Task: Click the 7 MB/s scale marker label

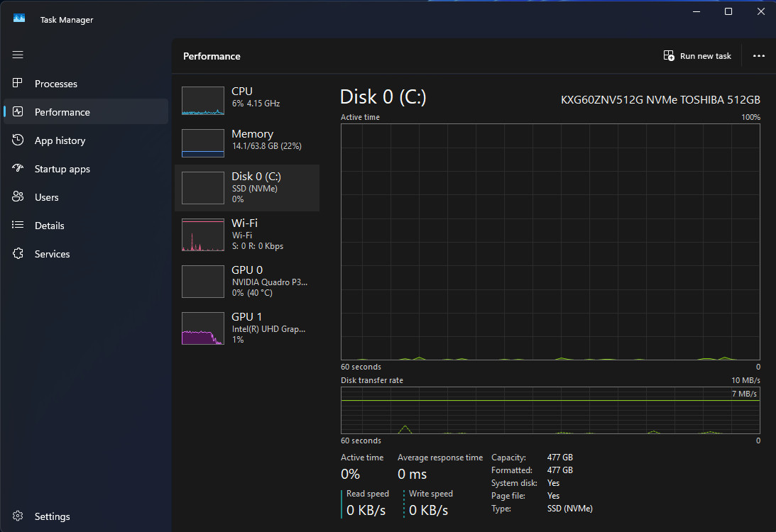Action: [744, 394]
